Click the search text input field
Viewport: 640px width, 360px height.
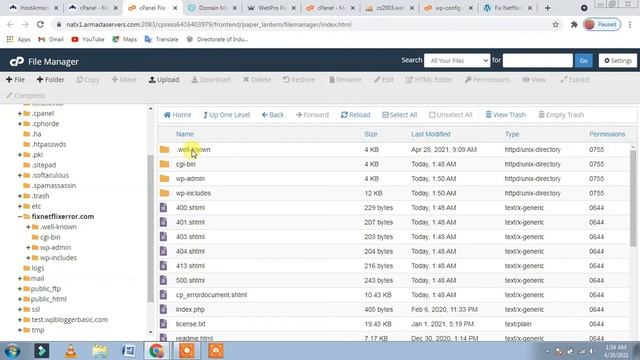[538, 60]
